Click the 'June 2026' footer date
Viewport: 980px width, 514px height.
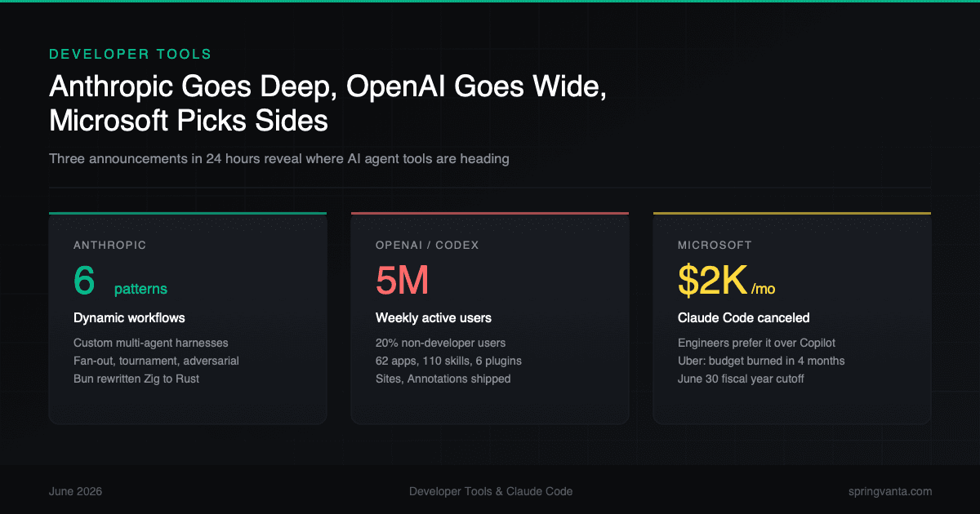tap(76, 491)
